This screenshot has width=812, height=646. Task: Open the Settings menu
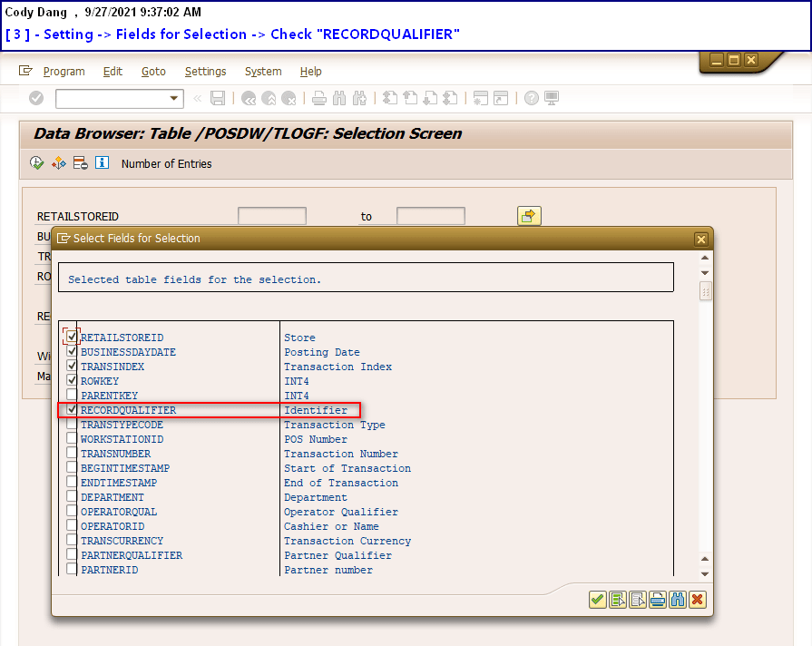[x=205, y=72]
